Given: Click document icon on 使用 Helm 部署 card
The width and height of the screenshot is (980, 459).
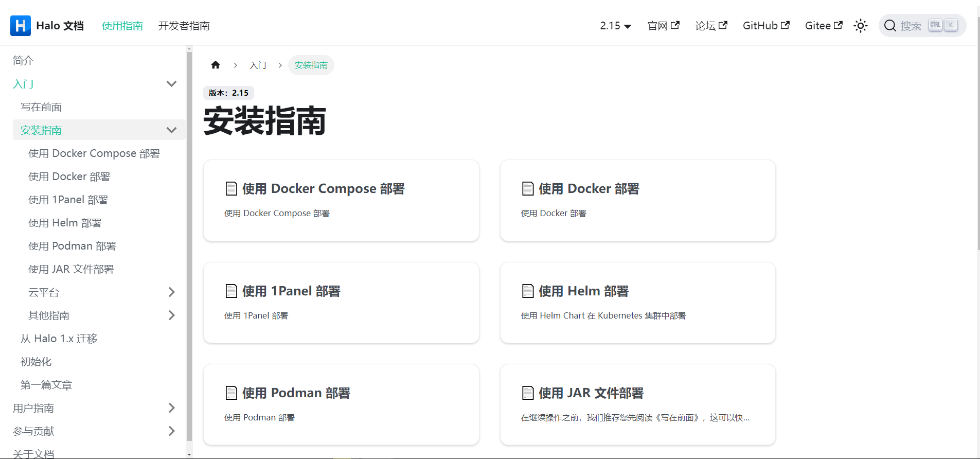Looking at the screenshot, I should click(528, 291).
